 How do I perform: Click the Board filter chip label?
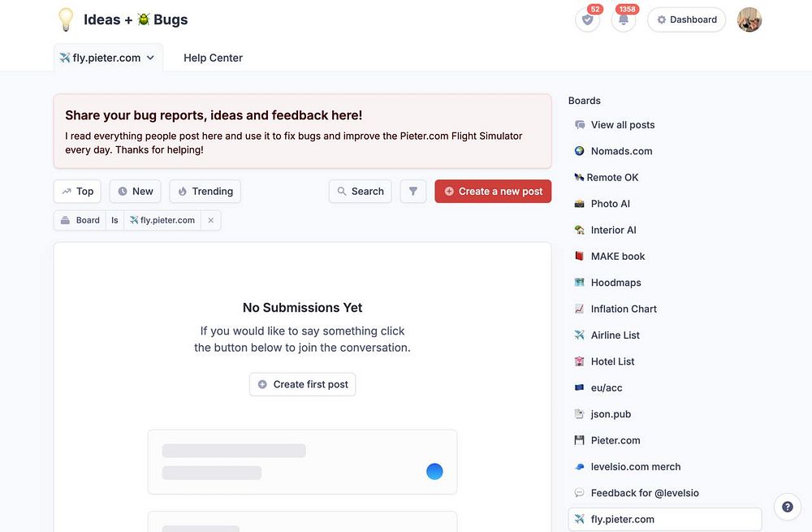coord(80,220)
